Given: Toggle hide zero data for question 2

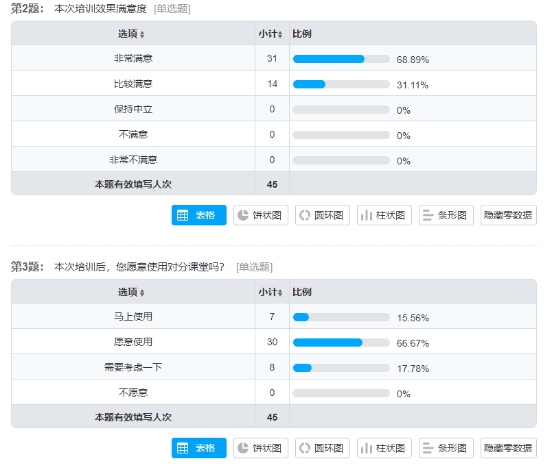Looking at the screenshot, I should [x=508, y=215].
